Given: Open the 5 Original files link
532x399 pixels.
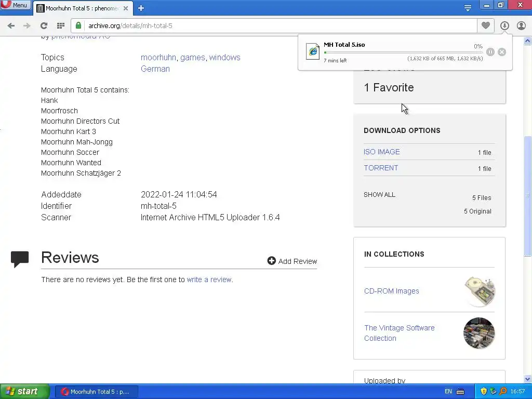Looking at the screenshot, I should click(477, 211).
